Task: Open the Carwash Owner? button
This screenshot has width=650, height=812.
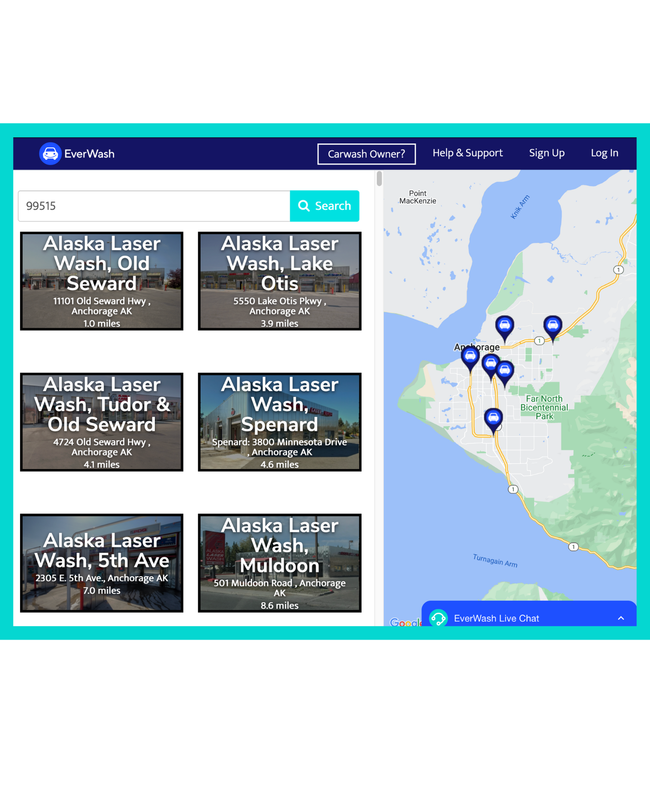Action: 366,154
